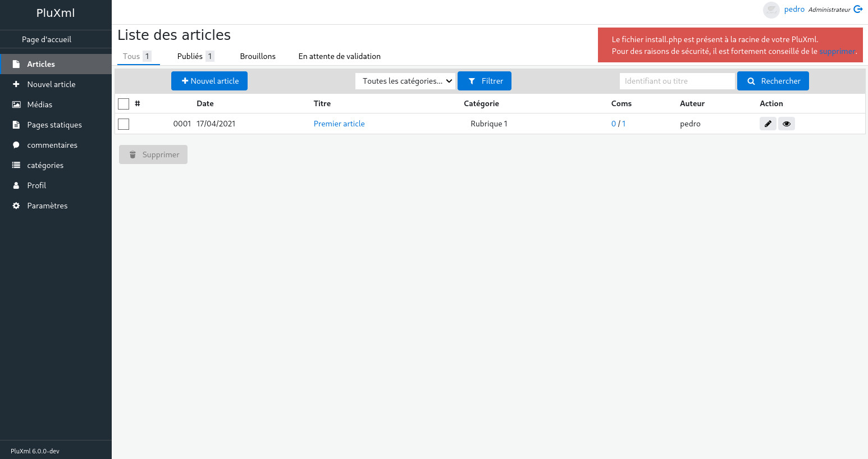Click the logout icon next to Administrateur
The image size is (868, 459).
(x=858, y=9)
